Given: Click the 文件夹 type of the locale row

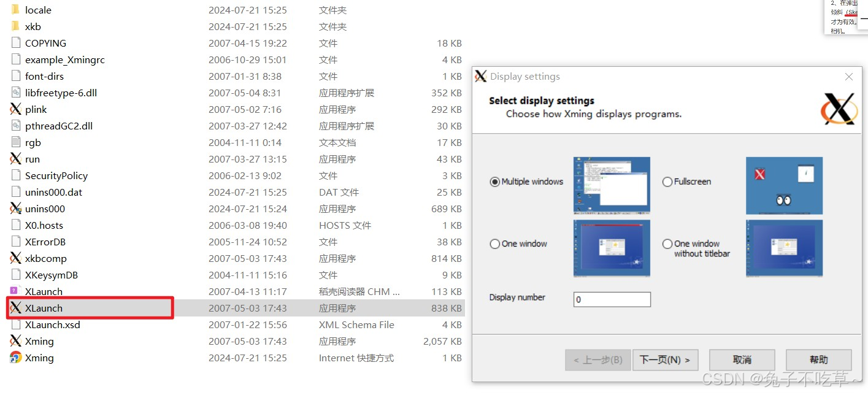Looking at the screenshot, I should coord(333,10).
